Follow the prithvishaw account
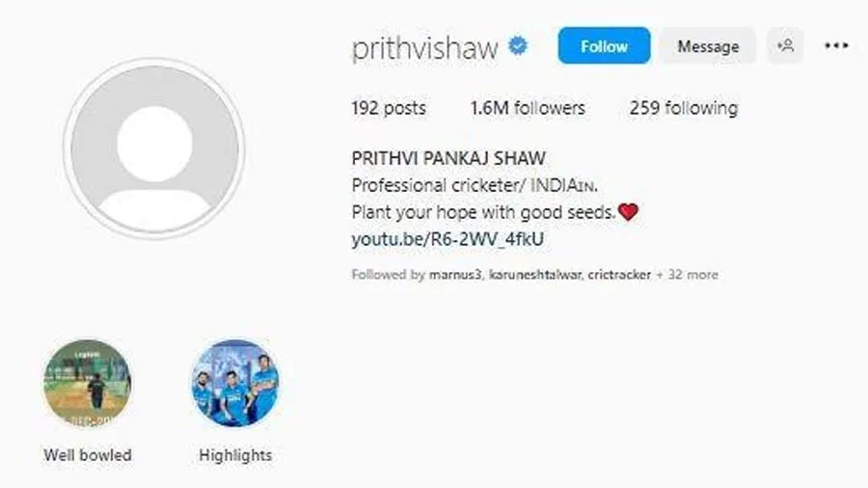The width and height of the screenshot is (868, 488). coord(604,46)
